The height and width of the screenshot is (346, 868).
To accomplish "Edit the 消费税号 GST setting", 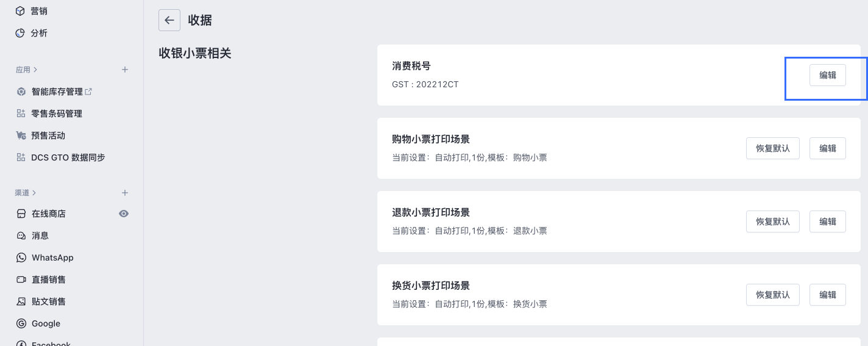I will [x=827, y=75].
